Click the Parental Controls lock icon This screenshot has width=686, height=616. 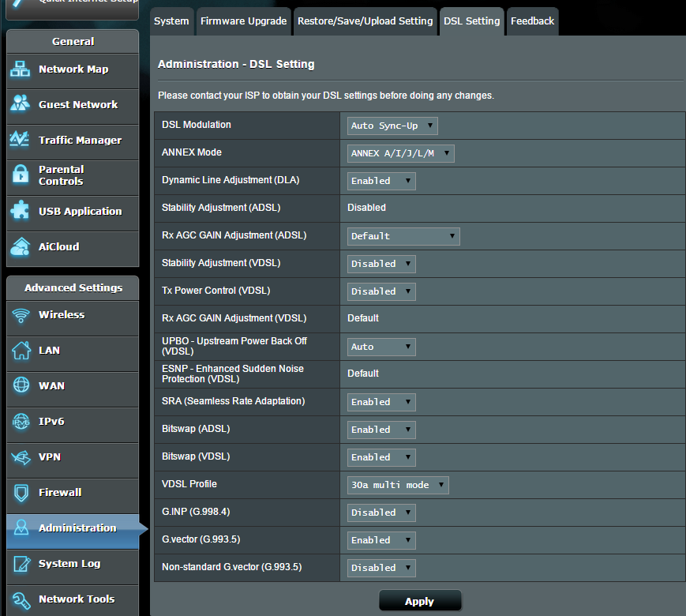click(20, 175)
